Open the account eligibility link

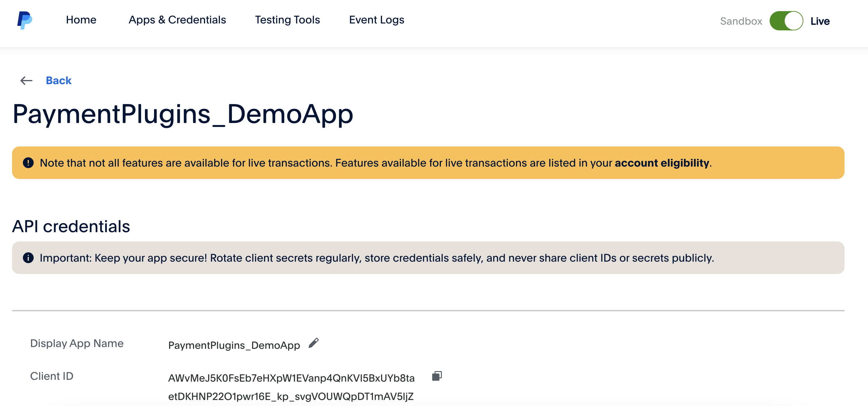coord(662,163)
